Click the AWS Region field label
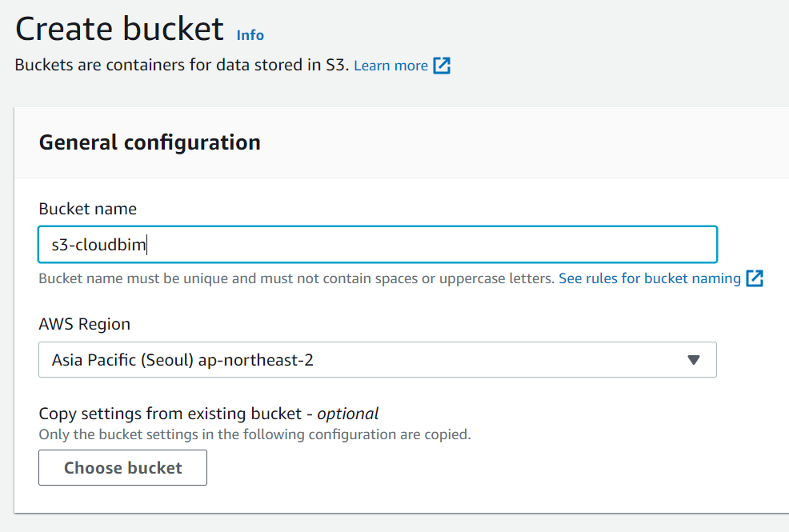Screen dimensions: 789x532 (84, 324)
